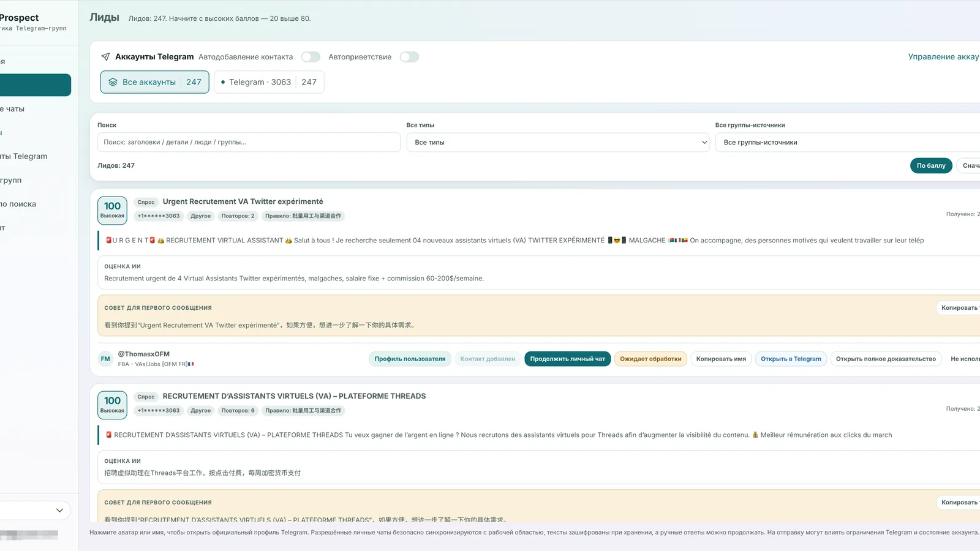Viewport: 980px width, 551px height.
Task: Enable the Автоприветствие switch
Action: click(409, 57)
